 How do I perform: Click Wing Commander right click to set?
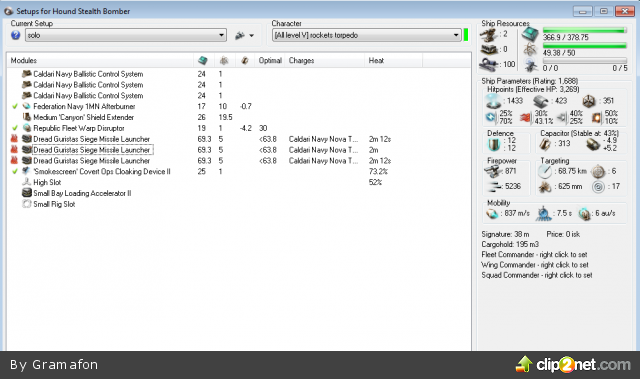coord(535,265)
